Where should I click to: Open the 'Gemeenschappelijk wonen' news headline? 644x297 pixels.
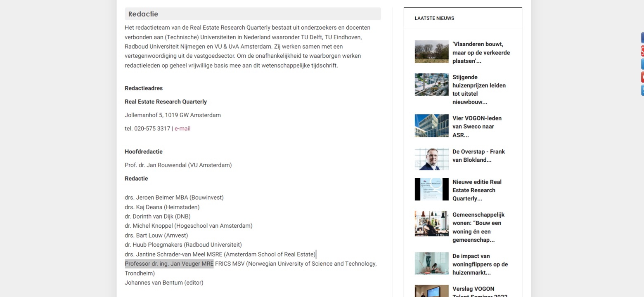tap(478, 227)
